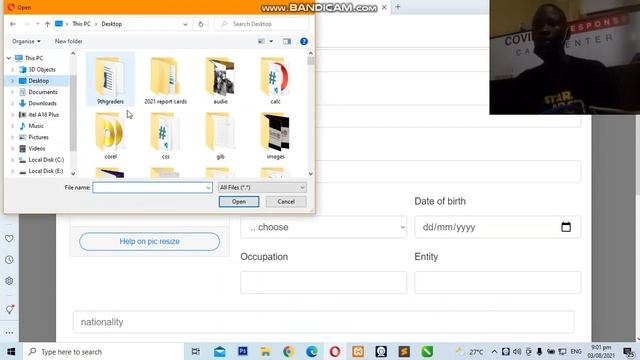Select Local Disk (E:)
The height and width of the screenshot is (360, 640).
point(46,171)
